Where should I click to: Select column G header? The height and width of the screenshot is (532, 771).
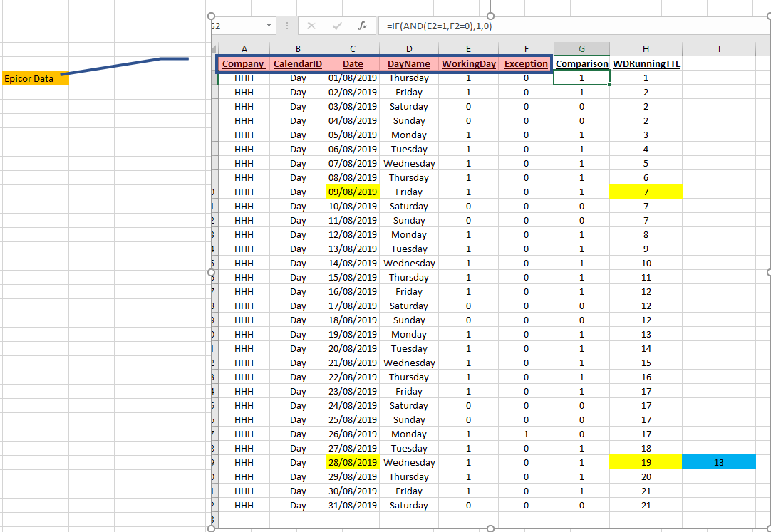[581, 48]
